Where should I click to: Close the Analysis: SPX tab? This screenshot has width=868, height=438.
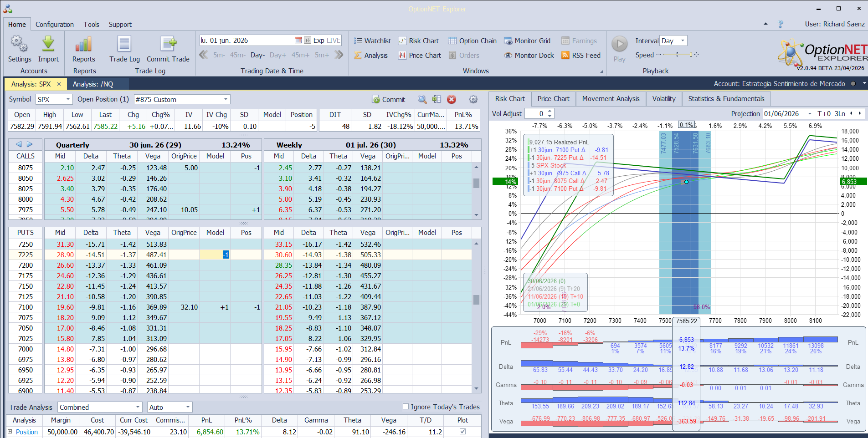(x=59, y=84)
